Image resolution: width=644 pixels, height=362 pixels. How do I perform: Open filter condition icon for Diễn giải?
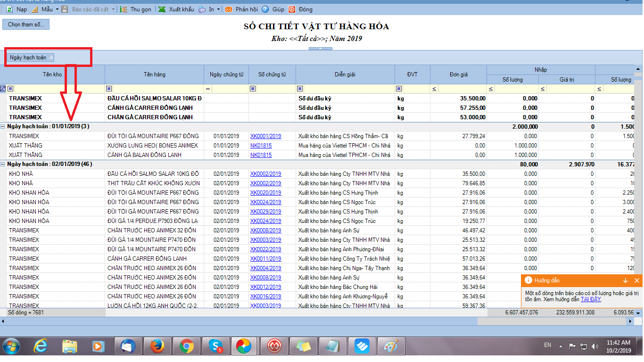click(x=301, y=88)
